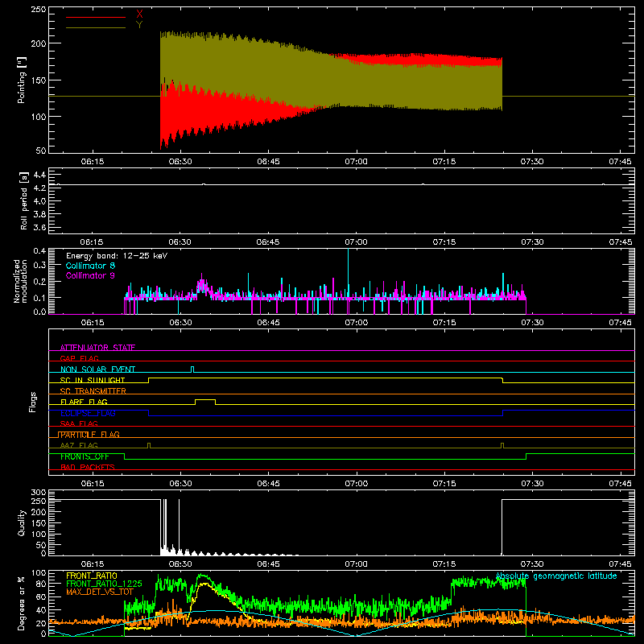Click the Normalized modulation axis title
Screen dimensions: 644x644
tap(21, 281)
